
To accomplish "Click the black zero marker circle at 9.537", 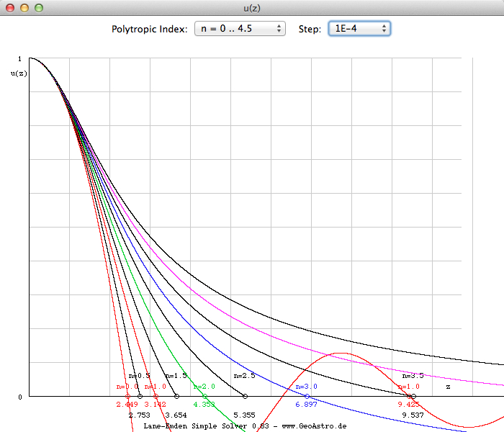I will tap(414, 396).
